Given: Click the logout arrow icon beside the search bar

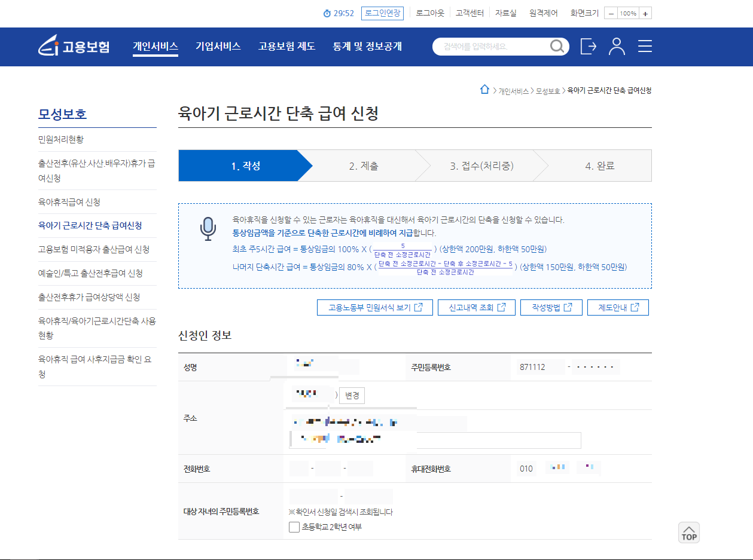Looking at the screenshot, I should coord(588,46).
